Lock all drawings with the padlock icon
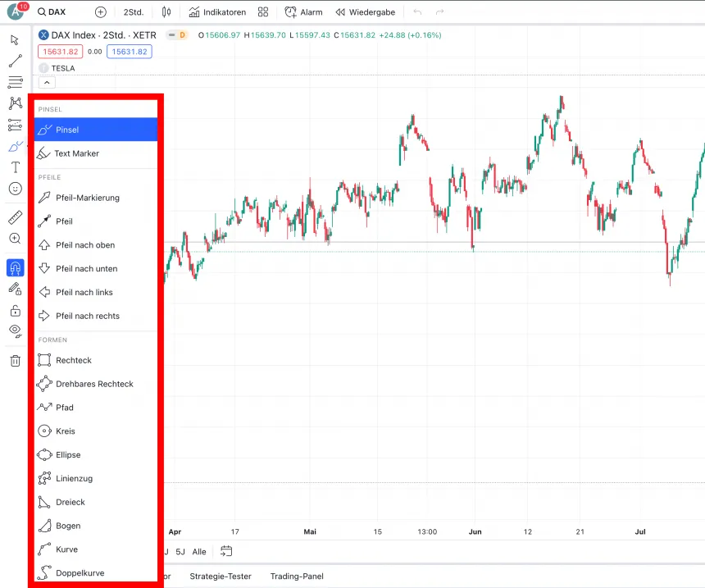 [x=15, y=311]
